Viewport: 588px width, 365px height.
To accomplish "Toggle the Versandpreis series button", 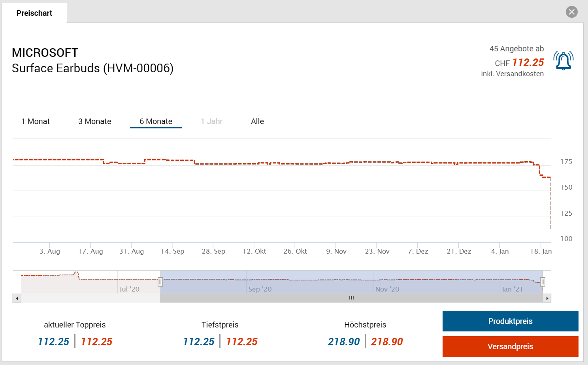I will 510,346.
